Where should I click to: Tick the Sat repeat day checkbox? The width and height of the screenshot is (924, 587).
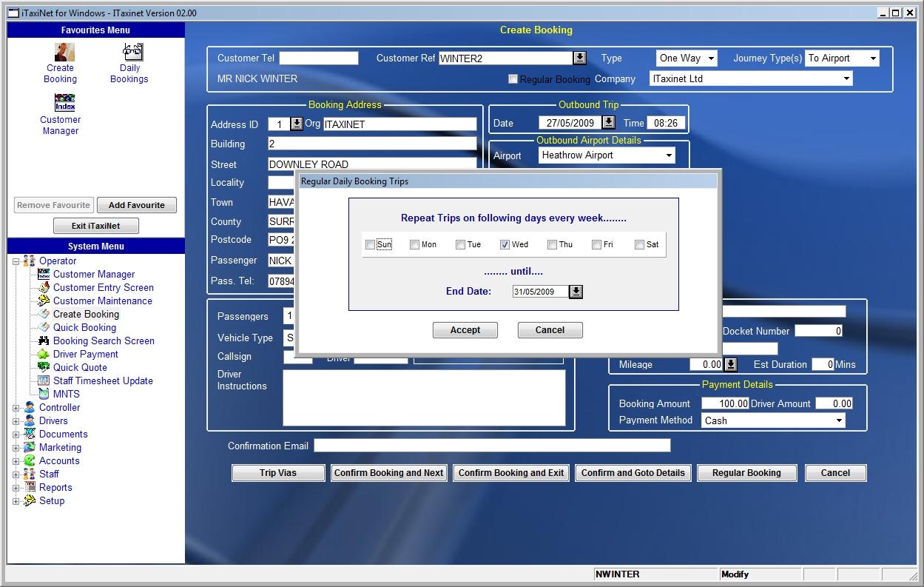(x=639, y=245)
